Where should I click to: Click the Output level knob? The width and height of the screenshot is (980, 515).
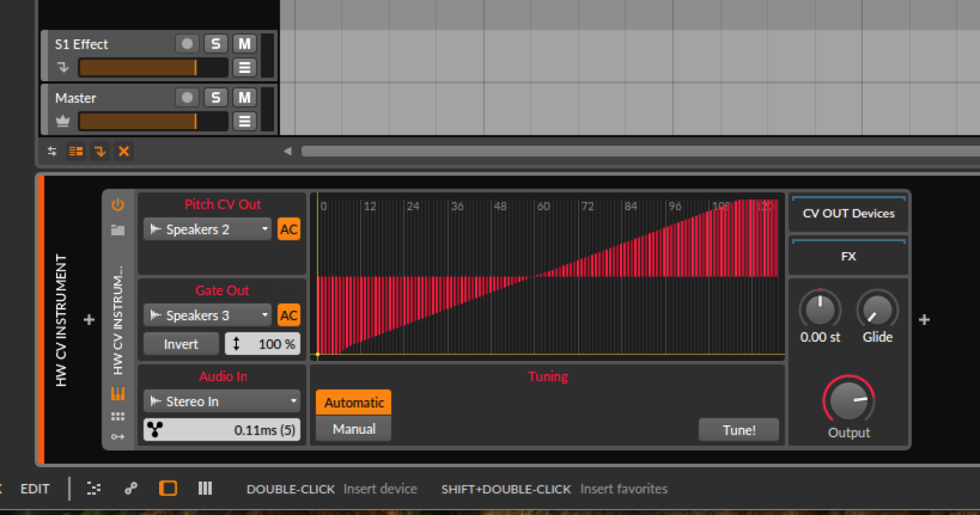[x=848, y=399]
